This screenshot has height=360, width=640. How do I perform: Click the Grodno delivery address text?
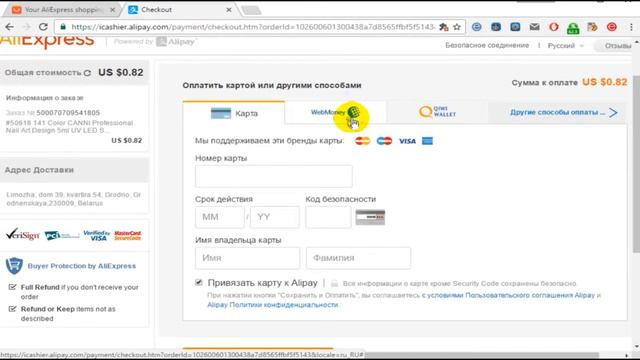coord(74,199)
